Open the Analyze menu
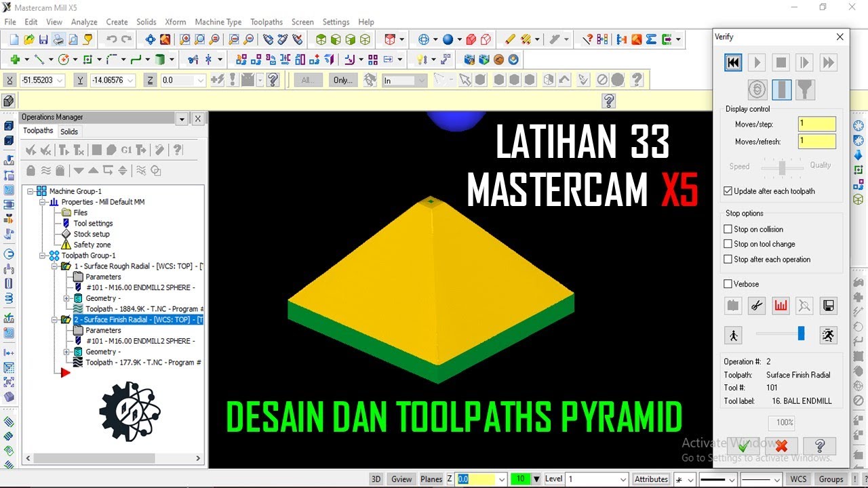The width and height of the screenshot is (868, 488). 84,22
